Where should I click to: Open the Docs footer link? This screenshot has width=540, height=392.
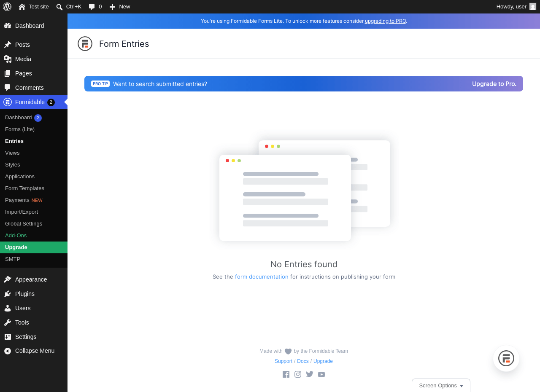[x=303, y=361]
